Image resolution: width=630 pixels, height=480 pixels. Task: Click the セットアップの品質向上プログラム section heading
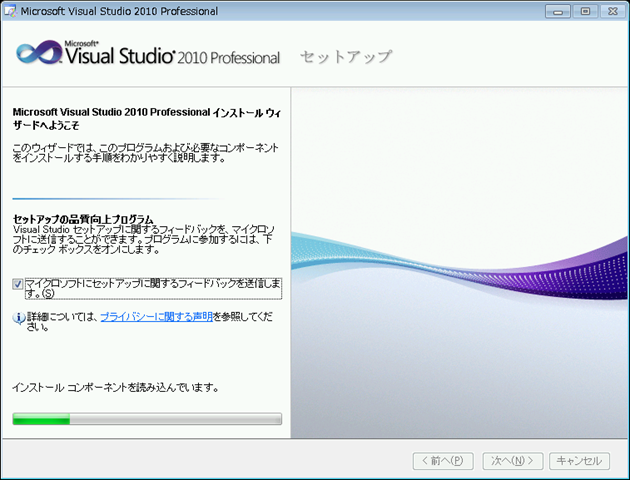(83, 218)
